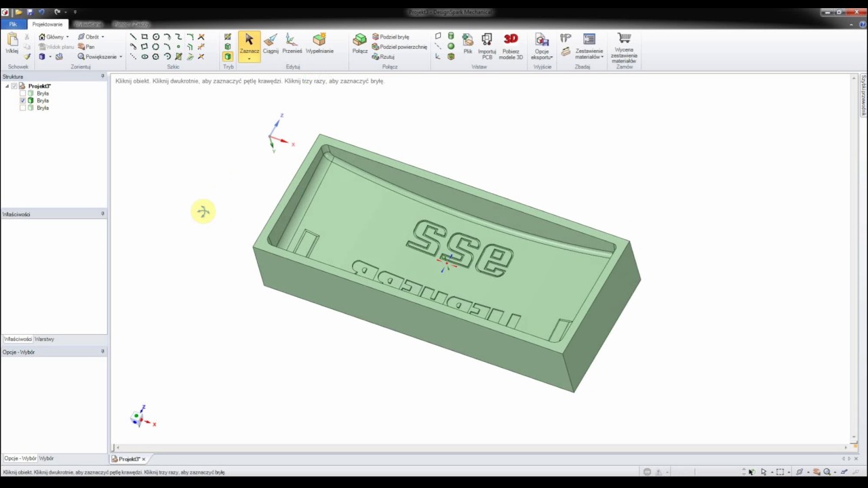Click the insert cylinder icon in Wstaw

451,37
